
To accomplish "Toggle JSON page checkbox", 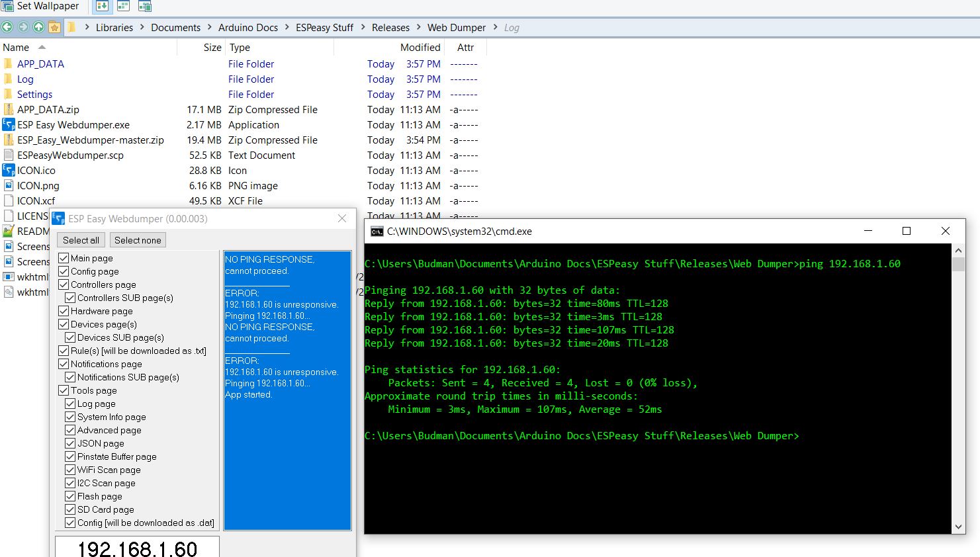I will click(x=70, y=443).
